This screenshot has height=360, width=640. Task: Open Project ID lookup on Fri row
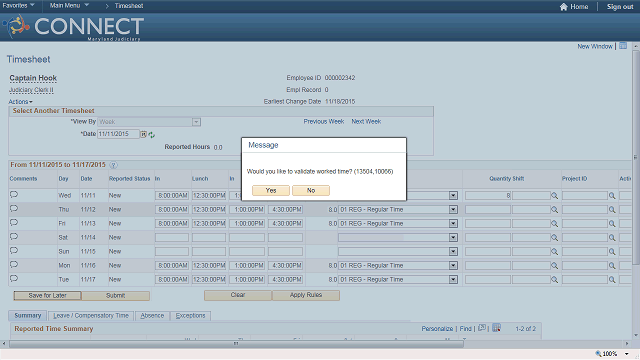coord(612,224)
